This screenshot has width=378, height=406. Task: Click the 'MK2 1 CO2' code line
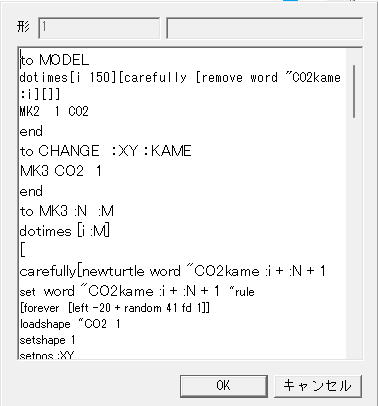(54, 111)
